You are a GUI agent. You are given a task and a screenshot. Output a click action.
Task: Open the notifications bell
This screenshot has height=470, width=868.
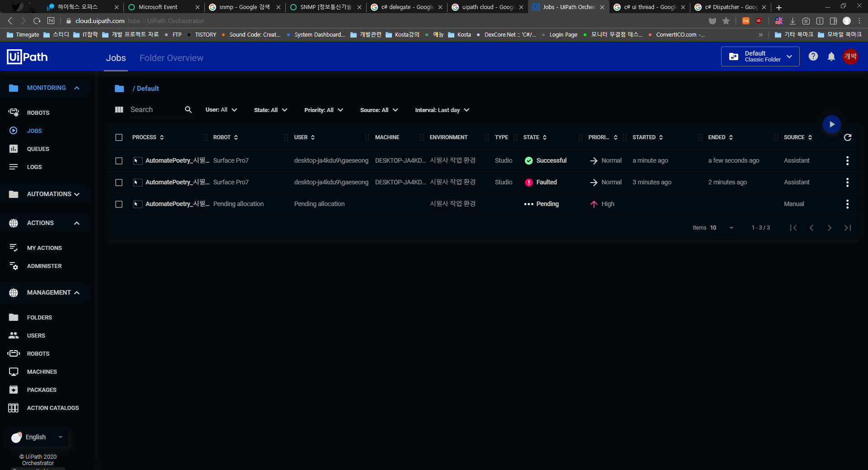pyautogui.click(x=831, y=56)
